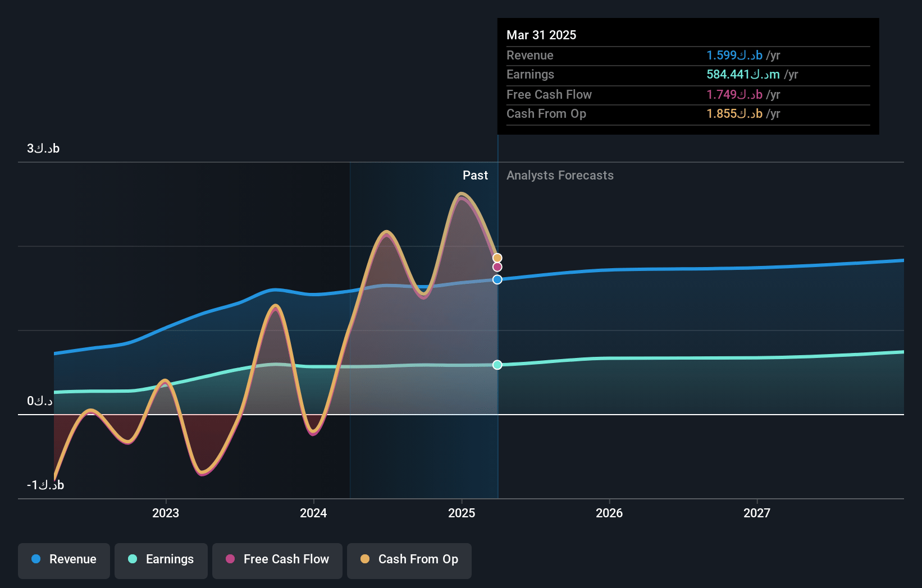
Task: Click the zero y-axis label
Action: [40, 401]
